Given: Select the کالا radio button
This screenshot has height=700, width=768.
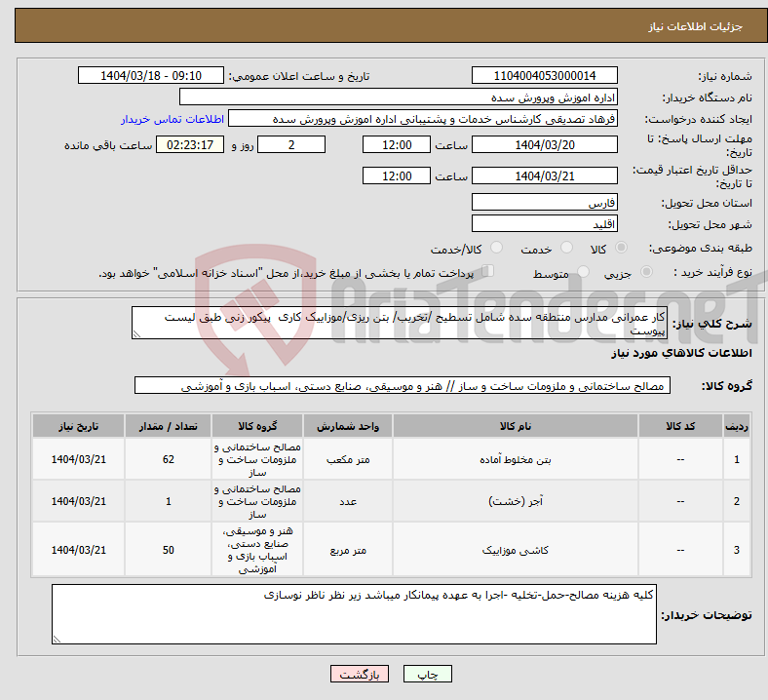Looking at the screenshot, I should point(621,248).
